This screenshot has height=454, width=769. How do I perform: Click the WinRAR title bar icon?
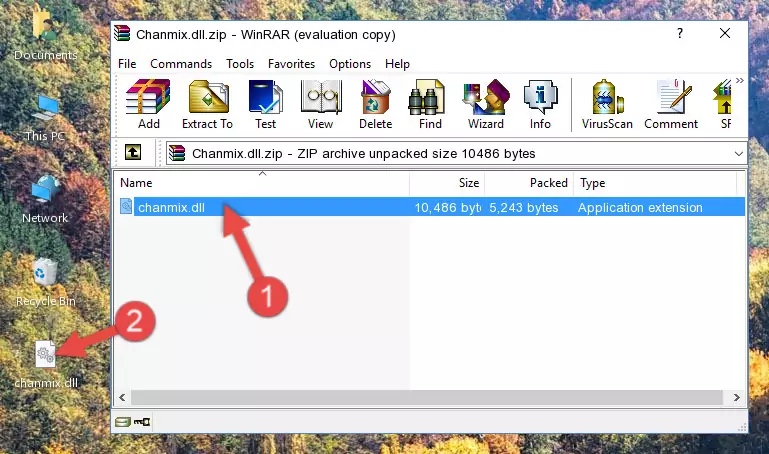tap(122, 34)
